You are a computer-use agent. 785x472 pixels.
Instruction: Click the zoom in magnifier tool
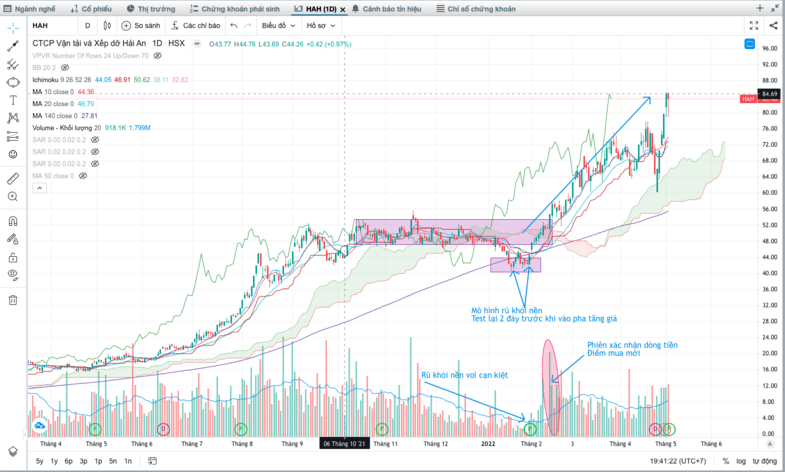click(13, 196)
